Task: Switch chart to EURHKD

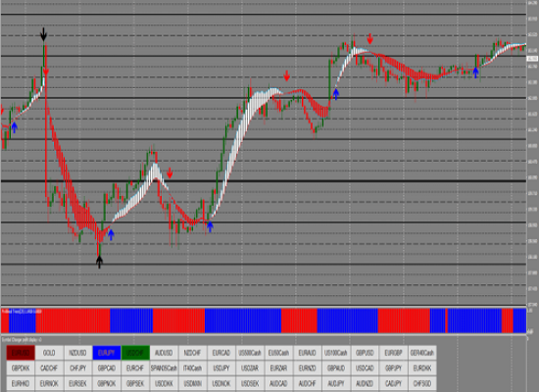Action: point(21,383)
